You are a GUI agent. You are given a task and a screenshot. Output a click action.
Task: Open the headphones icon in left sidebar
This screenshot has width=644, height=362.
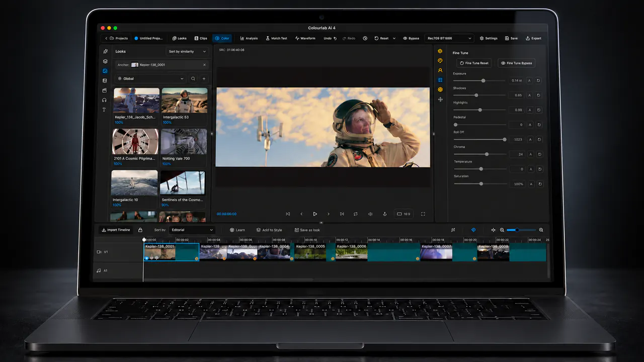coord(105,100)
